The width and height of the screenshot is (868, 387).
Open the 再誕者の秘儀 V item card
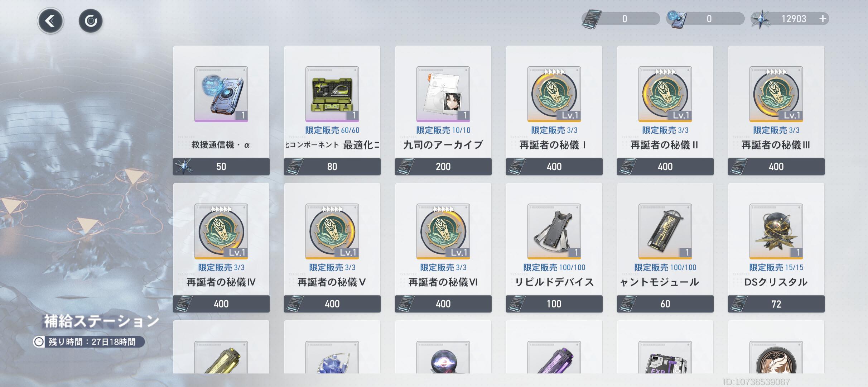[332, 248]
